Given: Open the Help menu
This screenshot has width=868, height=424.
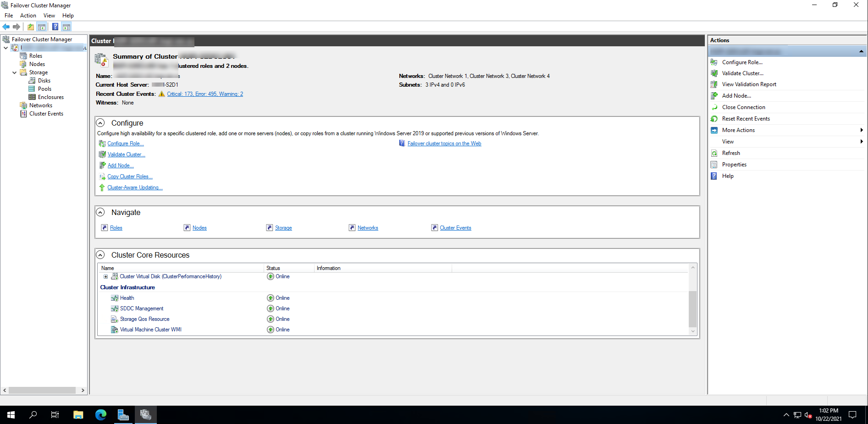Looking at the screenshot, I should point(68,16).
